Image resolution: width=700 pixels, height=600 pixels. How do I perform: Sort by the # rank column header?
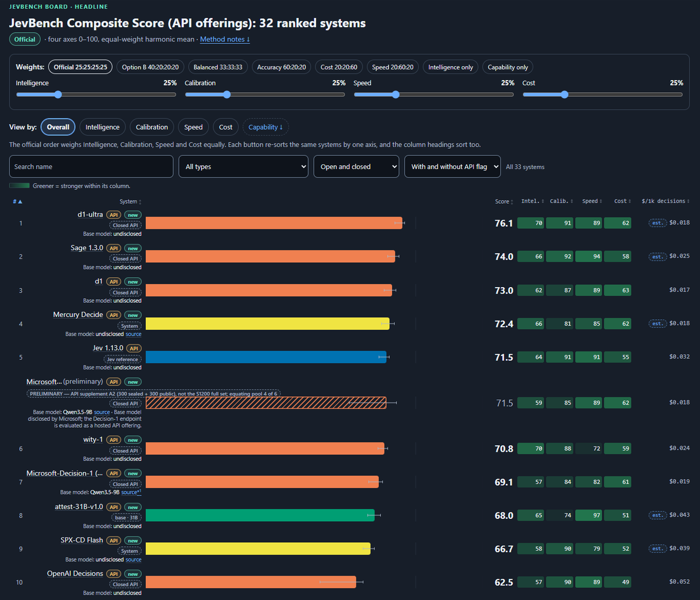click(17, 201)
